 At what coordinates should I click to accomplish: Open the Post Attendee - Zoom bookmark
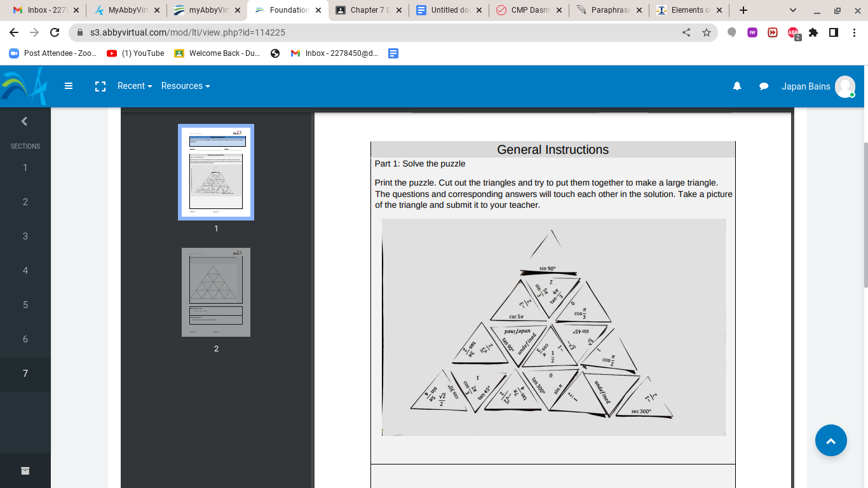coord(53,53)
